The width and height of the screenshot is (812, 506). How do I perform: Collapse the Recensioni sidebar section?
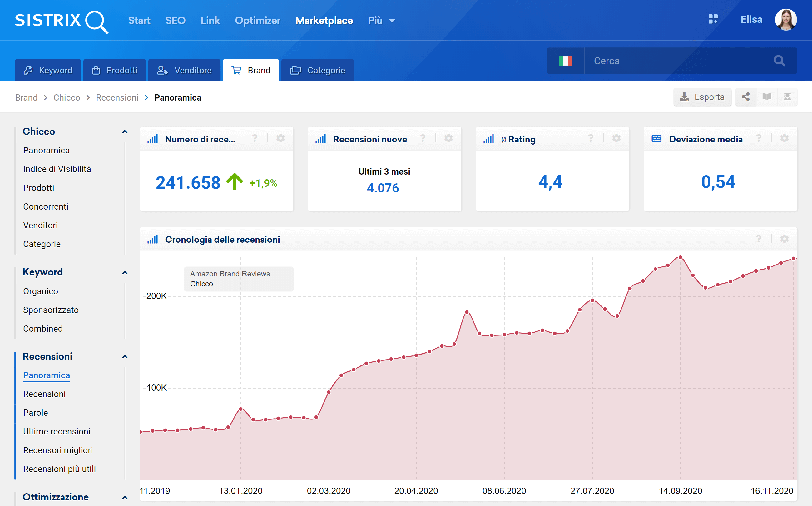125,357
